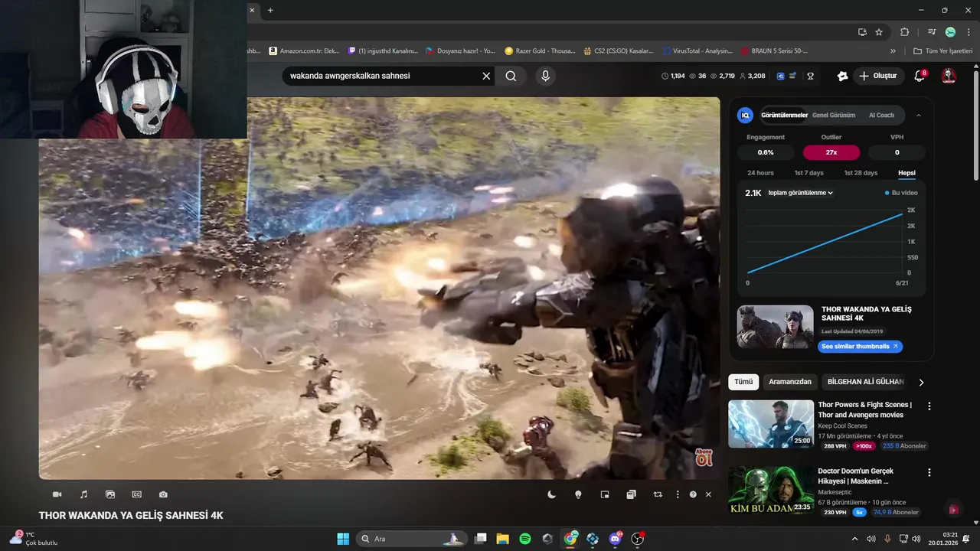This screenshot has width=980, height=551.
Task: Click the flower-shaped icon beside Oluştur
Action: tap(842, 76)
